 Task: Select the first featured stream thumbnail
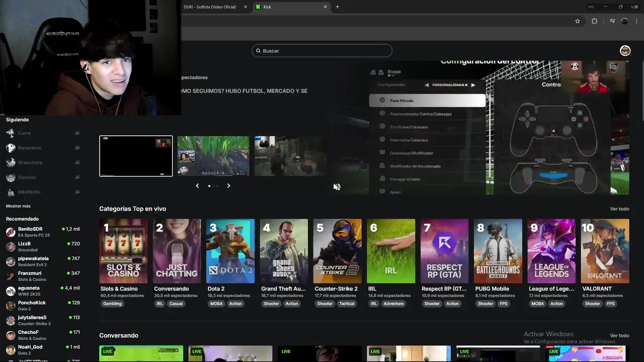pyautogui.click(x=136, y=156)
